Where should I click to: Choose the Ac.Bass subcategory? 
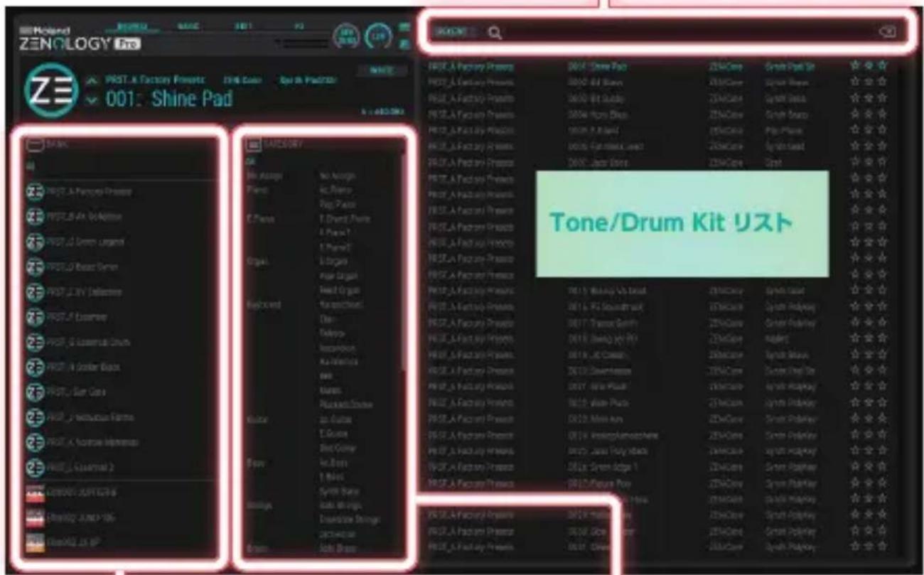point(333,463)
